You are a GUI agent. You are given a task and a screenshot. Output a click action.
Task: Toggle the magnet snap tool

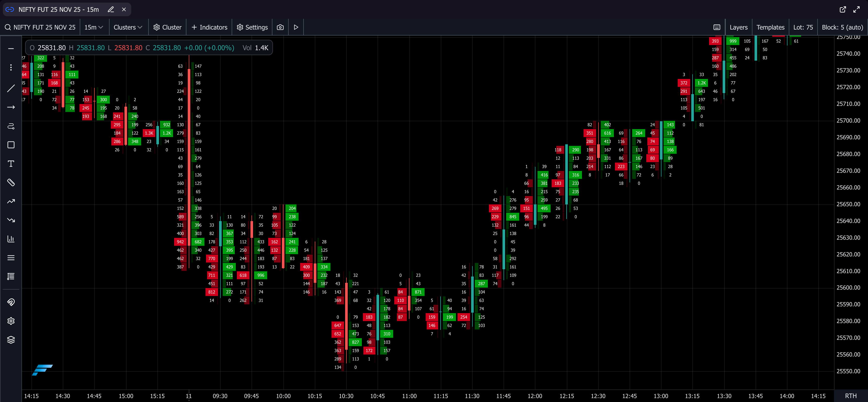(x=11, y=302)
